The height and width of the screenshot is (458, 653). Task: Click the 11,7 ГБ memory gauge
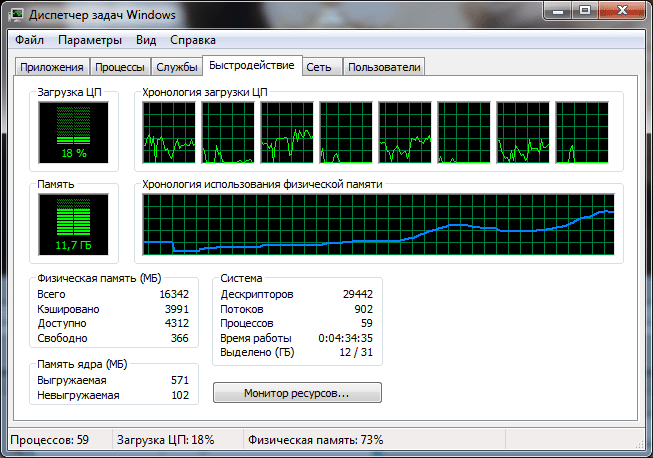[73, 224]
